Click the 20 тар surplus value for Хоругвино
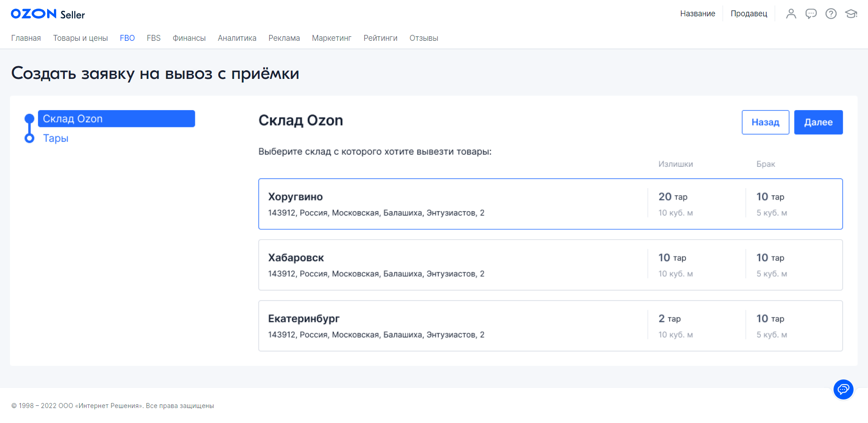Image resolution: width=868 pixels, height=423 pixels. coord(673,197)
